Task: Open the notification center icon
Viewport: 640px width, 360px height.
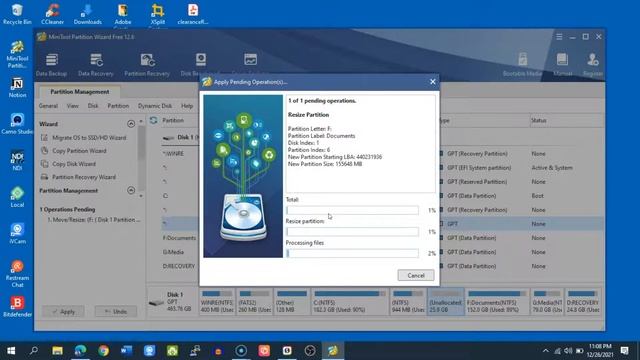Action: pyautogui.click(x=624, y=351)
